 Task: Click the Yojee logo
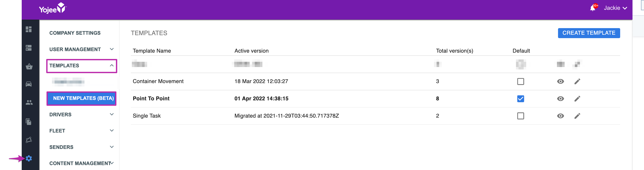coord(53,8)
